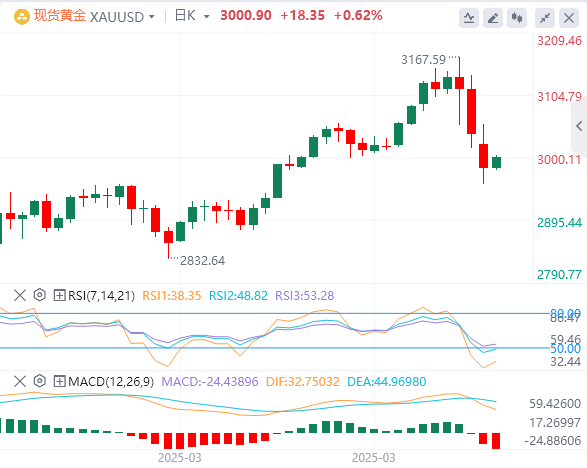This screenshot has width=587, height=468.
Task: Click the MACD 59.42600 axis label
Action: click(555, 404)
